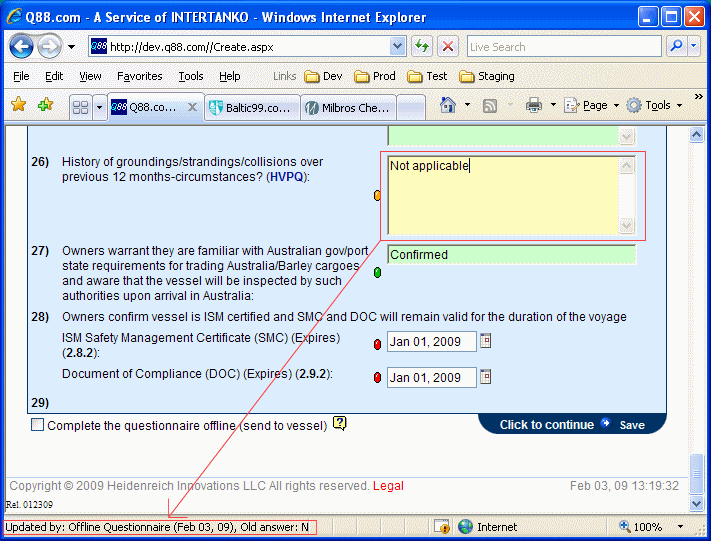Screen dimensions: 711x541
Task: Click the help question mark beside offline option
Action: (340, 424)
